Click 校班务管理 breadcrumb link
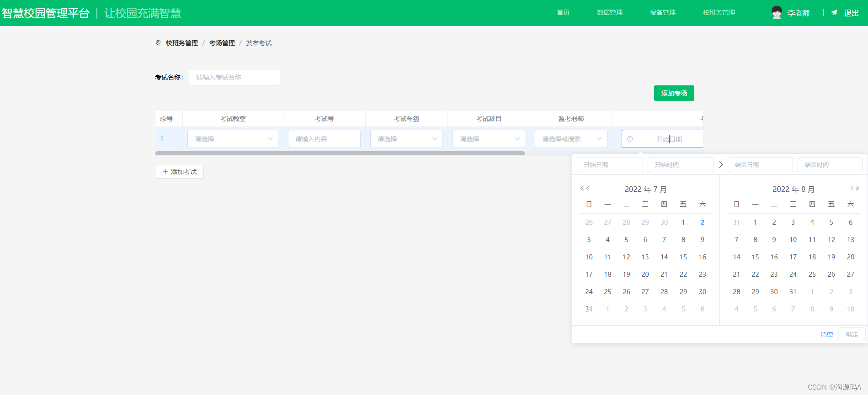This screenshot has height=395, width=868. (182, 43)
